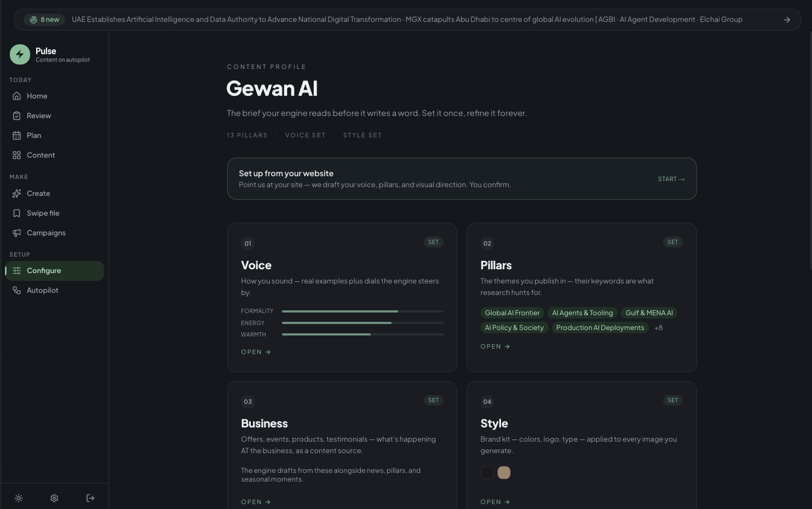Click START on website setup banner
Viewport: 812px width, 509px height.
tap(671, 179)
